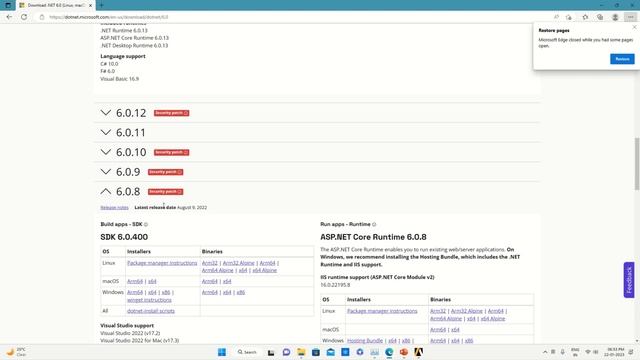
Task: Show hidden system tray icons chevron
Action: [x=545, y=352]
